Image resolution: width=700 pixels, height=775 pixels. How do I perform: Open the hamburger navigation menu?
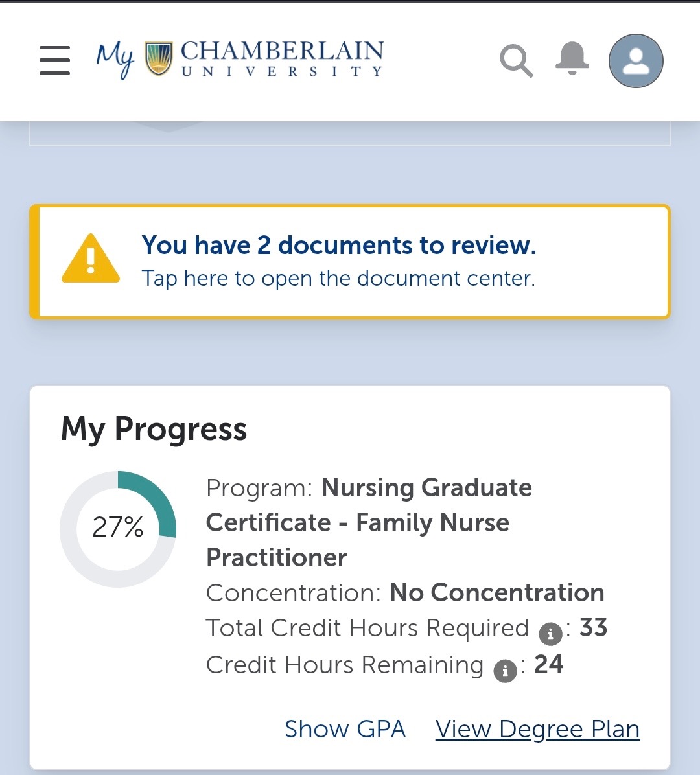tap(54, 60)
